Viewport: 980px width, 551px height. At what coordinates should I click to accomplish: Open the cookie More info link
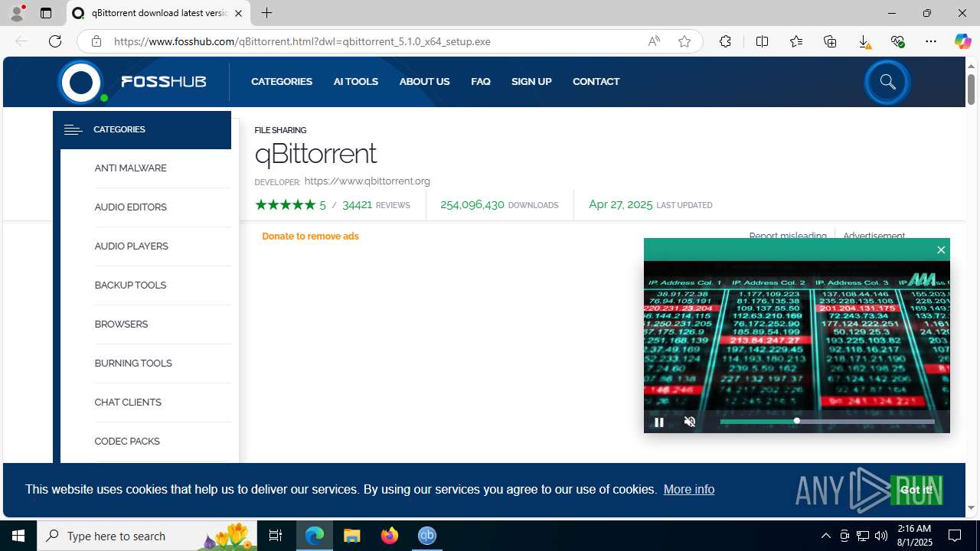coord(688,490)
